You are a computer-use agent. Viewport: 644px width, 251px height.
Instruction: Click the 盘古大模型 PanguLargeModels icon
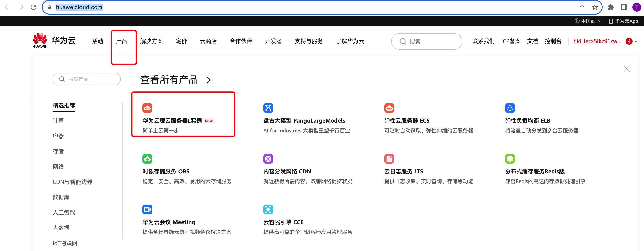click(x=268, y=108)
